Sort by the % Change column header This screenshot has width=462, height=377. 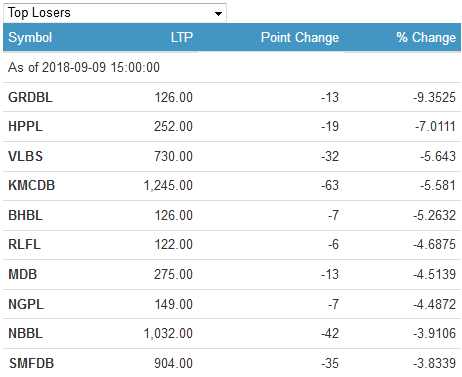(x=426, y=37)
